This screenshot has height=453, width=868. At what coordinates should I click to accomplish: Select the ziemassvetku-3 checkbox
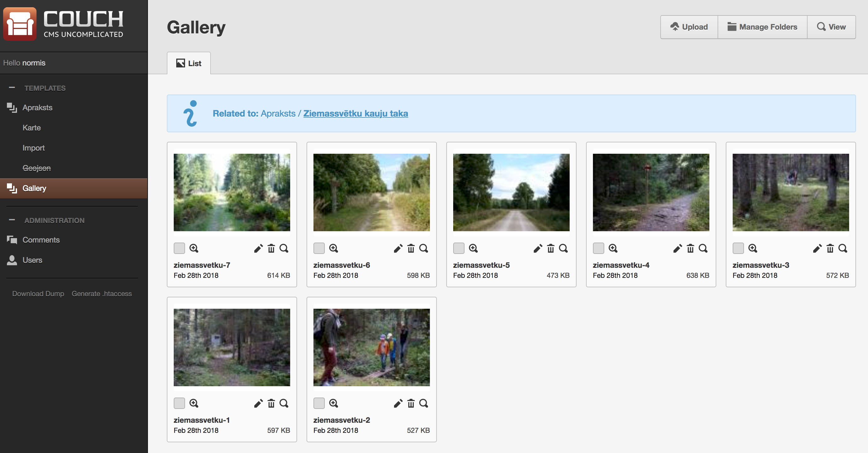[738, 248]
